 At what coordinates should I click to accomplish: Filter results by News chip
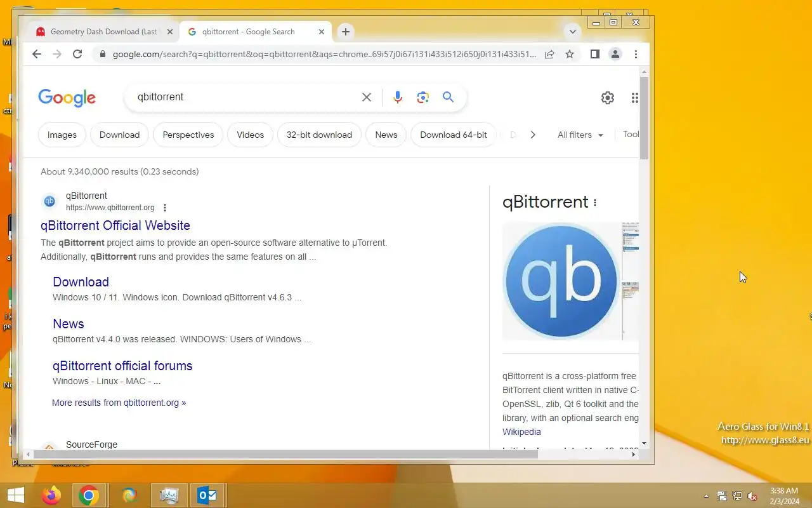point(386,135)
